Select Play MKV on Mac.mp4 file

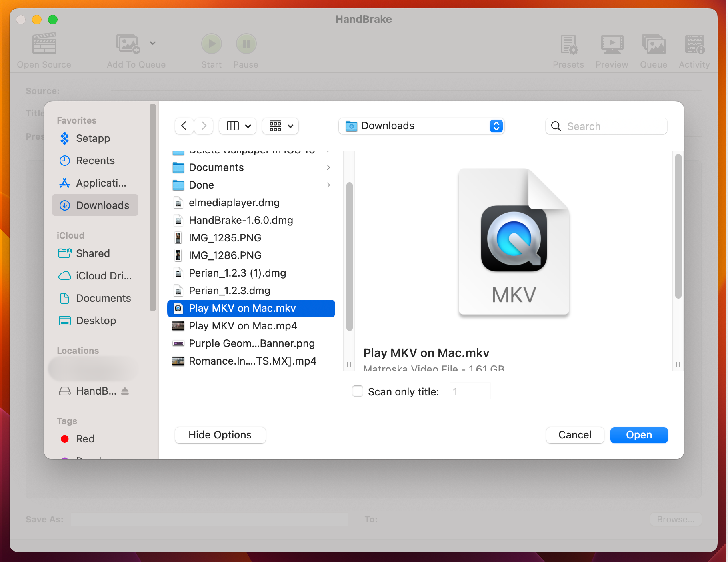(251, 326)
